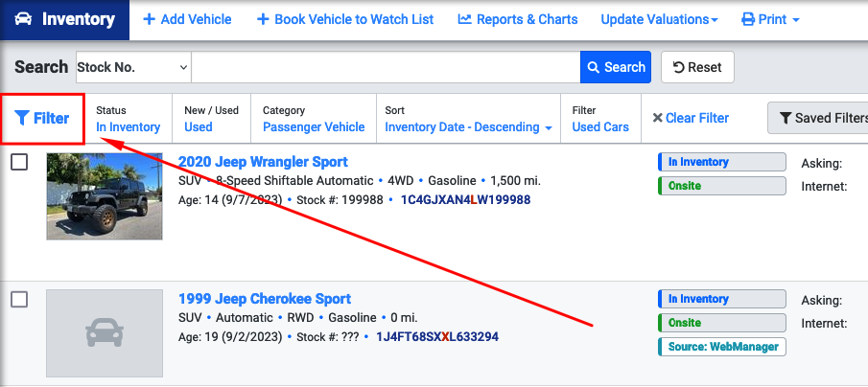Click the Reports & Charts chart icon
Image resolution: width=868 pixels, height=387 pixels.
click(x=464, y=20)
